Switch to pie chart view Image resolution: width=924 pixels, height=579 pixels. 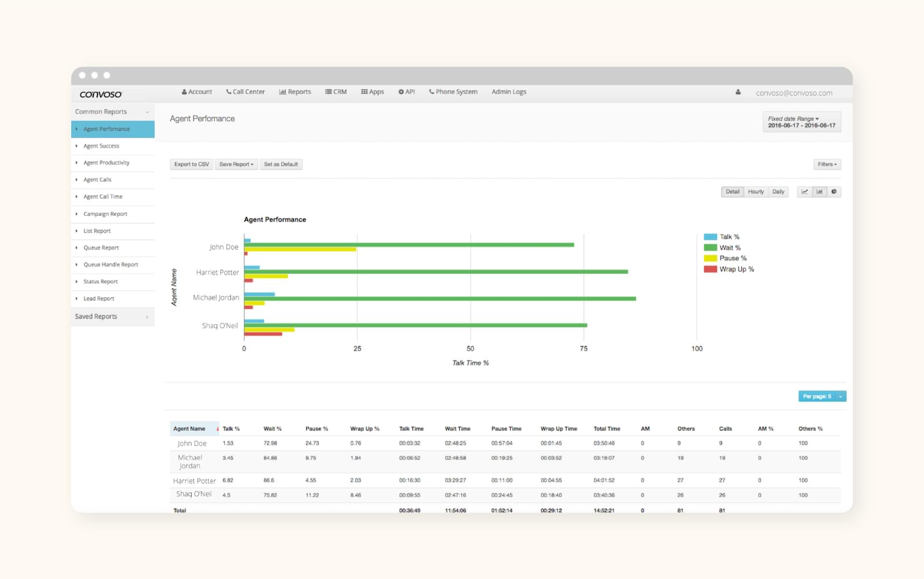(x=834, y=192)
